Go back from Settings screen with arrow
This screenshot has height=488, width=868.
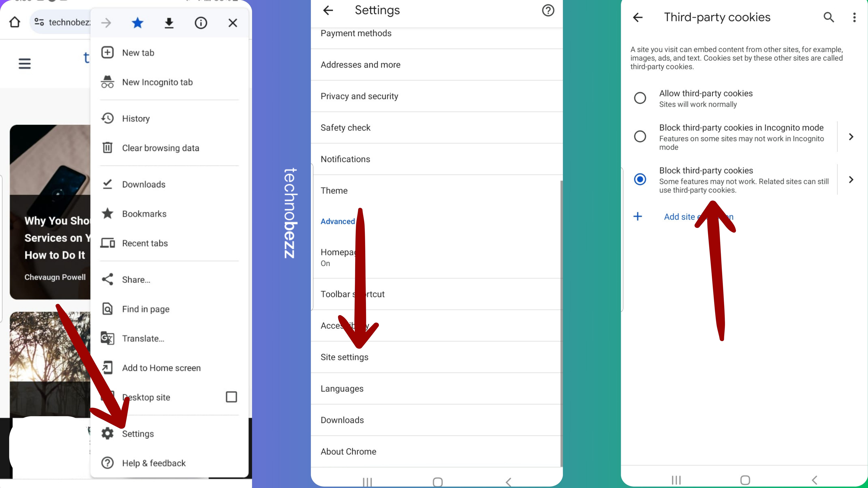328,10
